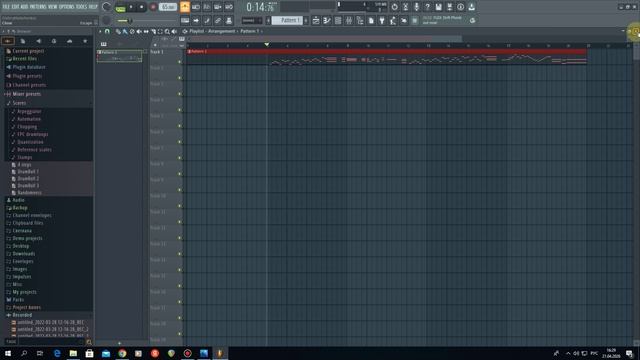Select the playlist Slice tool

[153, 31]
